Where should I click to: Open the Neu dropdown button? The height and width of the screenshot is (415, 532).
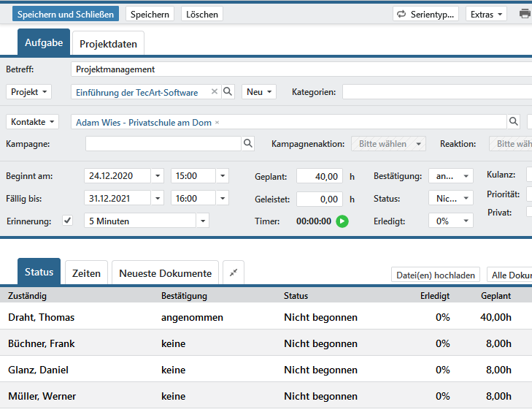pos(259,91)
